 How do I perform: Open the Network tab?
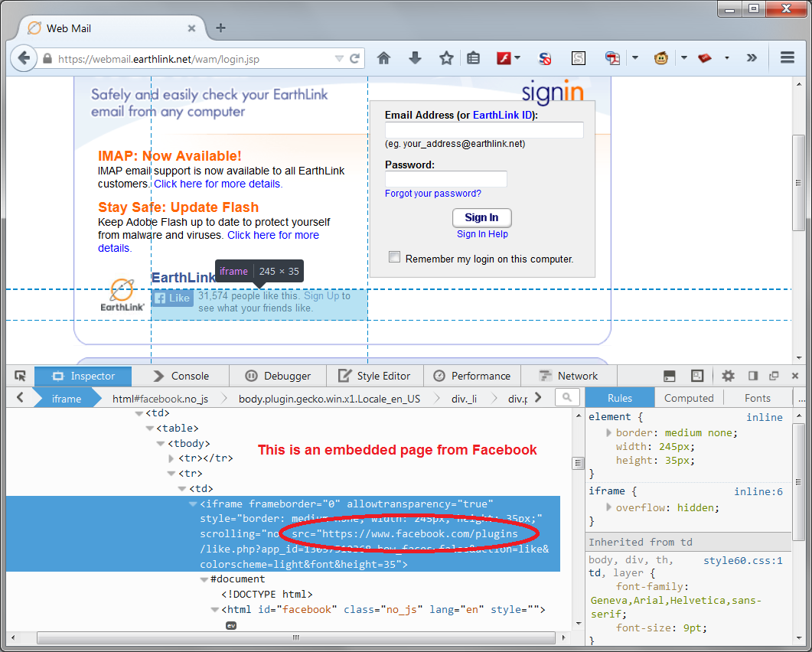pyautogui.click(x=569, y=376)
